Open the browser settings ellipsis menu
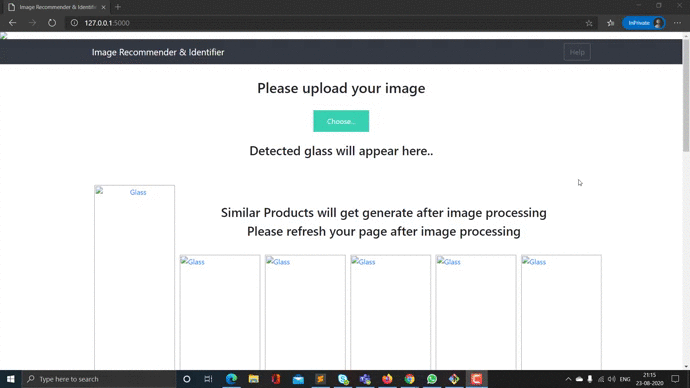Viewport: 690px width, 388px height. click(677, 23)
